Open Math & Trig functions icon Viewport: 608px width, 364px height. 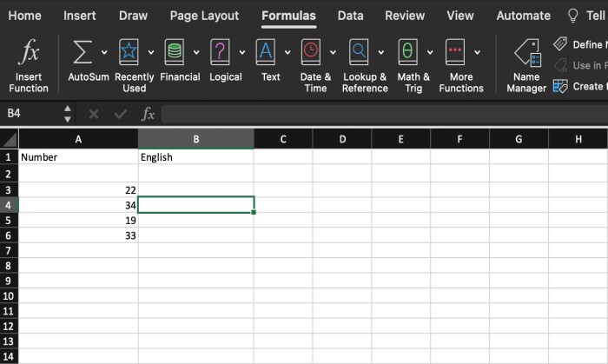point(405,52)
